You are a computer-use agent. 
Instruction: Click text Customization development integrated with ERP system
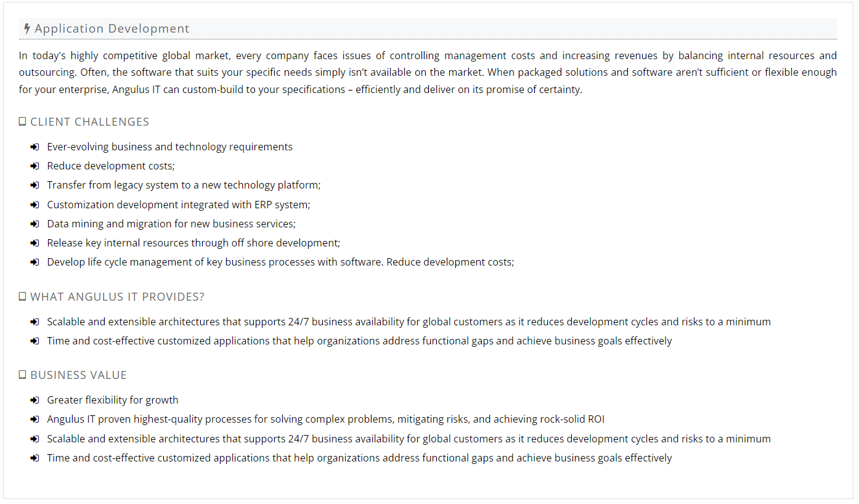(x=179, y=205)
